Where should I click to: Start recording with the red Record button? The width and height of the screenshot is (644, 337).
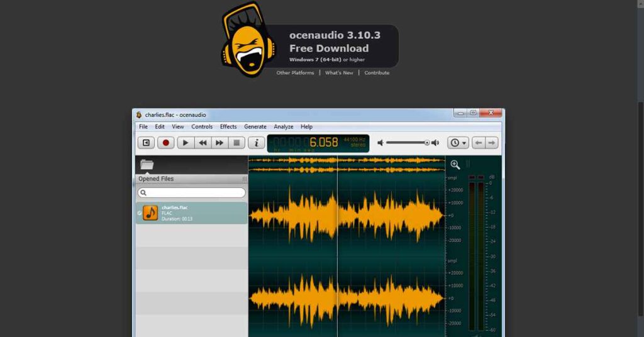(166, 143)
